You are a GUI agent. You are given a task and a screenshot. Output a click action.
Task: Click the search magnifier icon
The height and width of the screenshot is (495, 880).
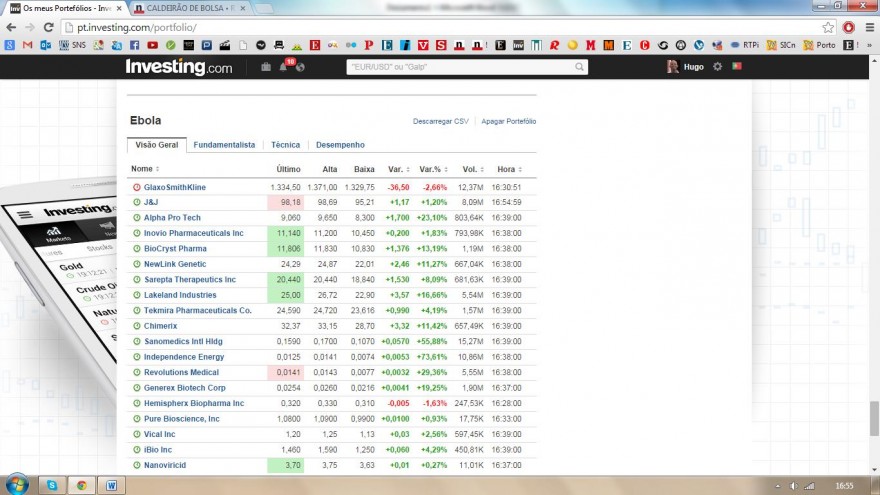579,67
